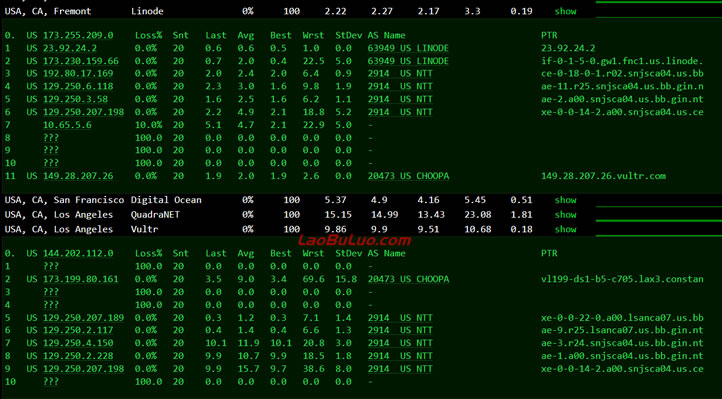Click AS 63949 US LINODE for 23.92.24.2
Viewport: 722px width, 399px height.
coord(408,48)
